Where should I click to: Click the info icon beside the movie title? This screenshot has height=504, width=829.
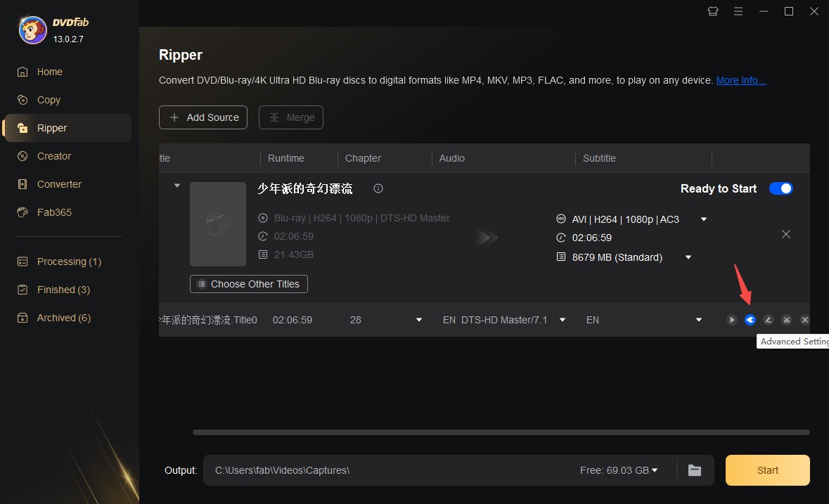[x=378, y=188]
